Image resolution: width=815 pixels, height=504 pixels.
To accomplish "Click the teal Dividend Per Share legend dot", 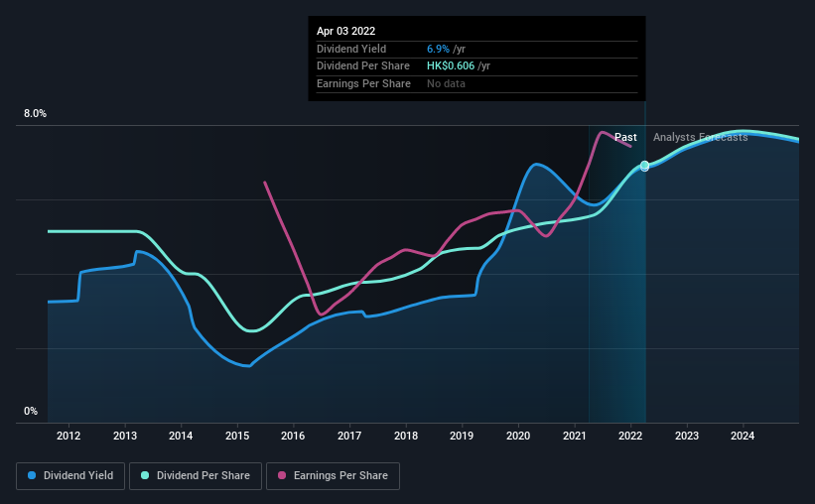I will 145,475.
